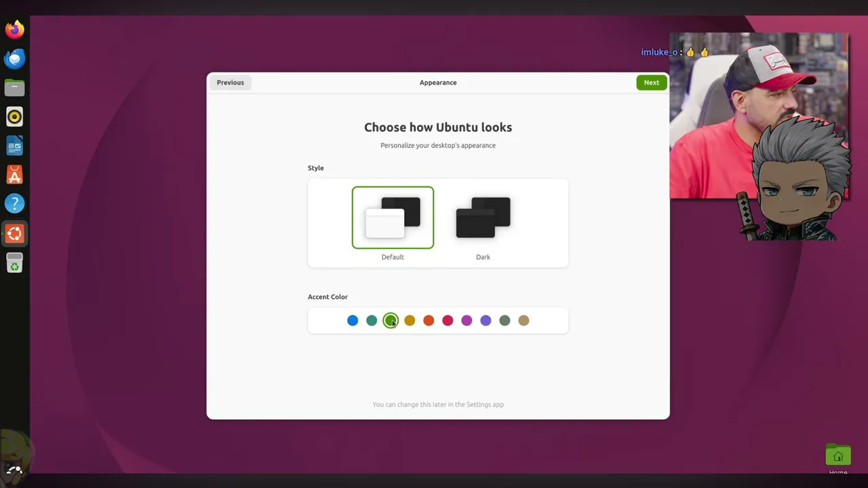Viewport: 868px width, 488px height.
Task: Open the Files manager in the dock
Action: (x=14, y=87)
